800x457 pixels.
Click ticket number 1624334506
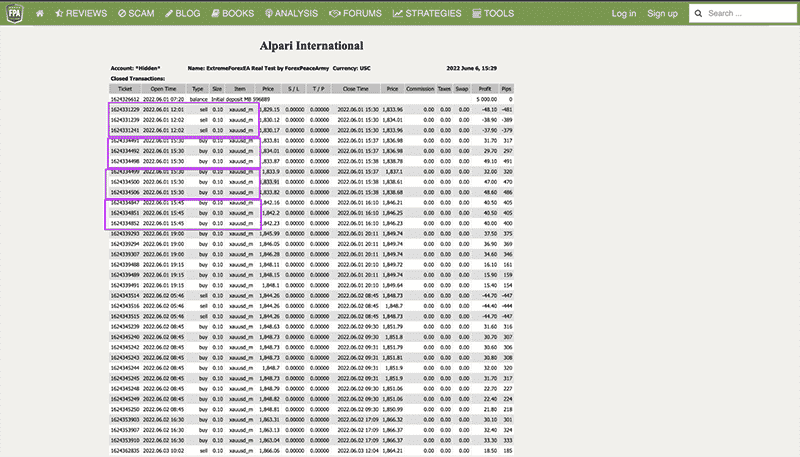tap(125, 192)
